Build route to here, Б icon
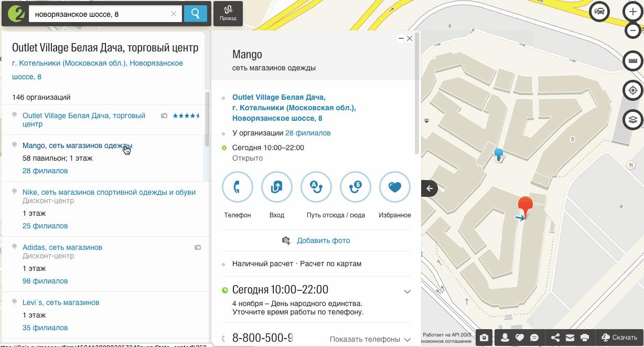 356,187
